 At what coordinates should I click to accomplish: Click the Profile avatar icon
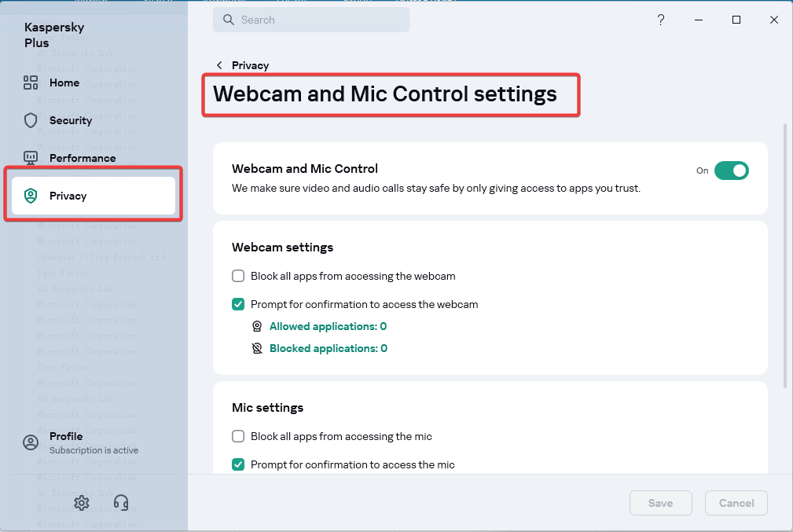tap(31, 442)
